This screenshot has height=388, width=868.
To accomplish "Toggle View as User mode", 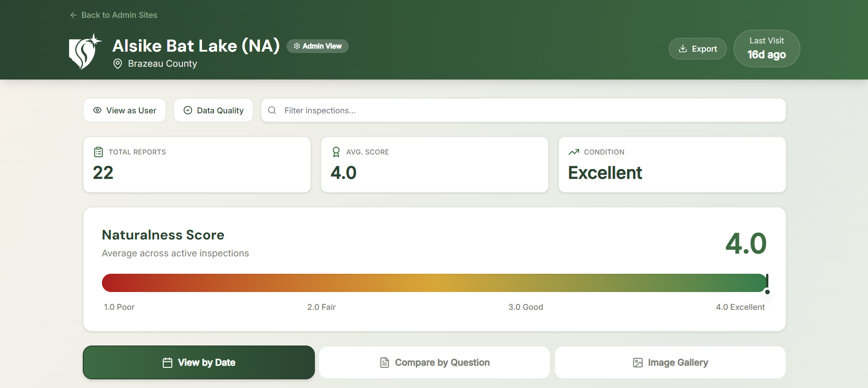I will tap(124, 111).
